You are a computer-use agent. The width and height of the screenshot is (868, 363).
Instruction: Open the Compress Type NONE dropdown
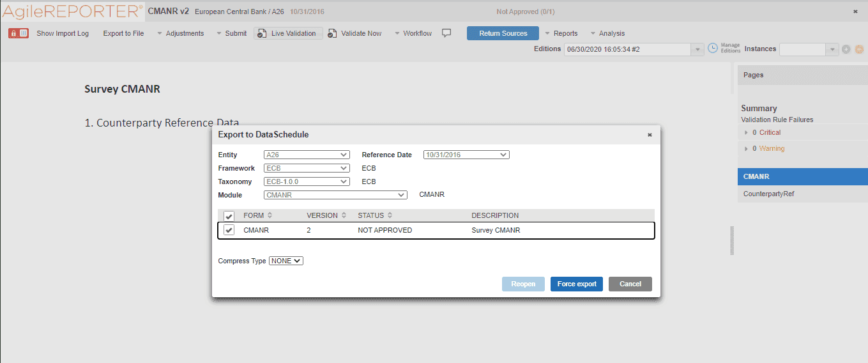(x=286, y=261)
